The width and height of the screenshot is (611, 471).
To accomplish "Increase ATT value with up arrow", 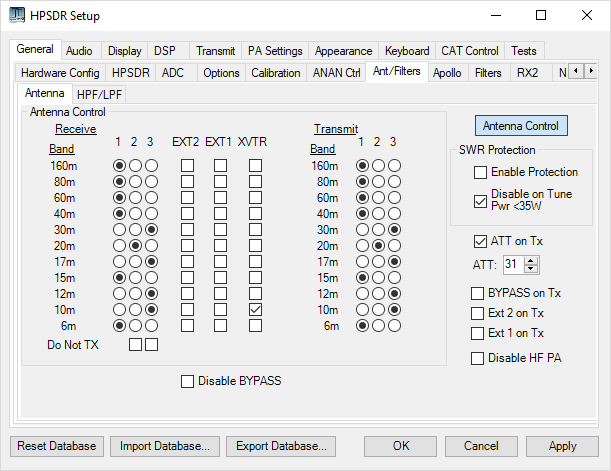I will click(x=530, y=261).
